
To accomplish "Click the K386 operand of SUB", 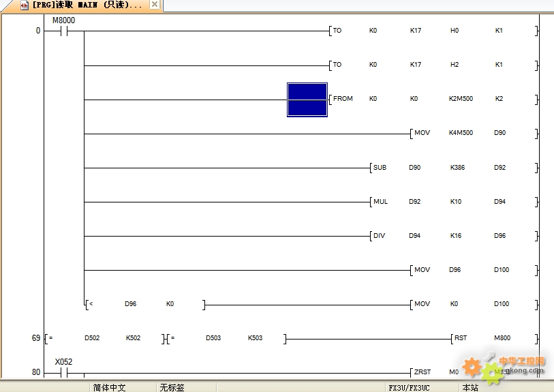I will [457, 168].
